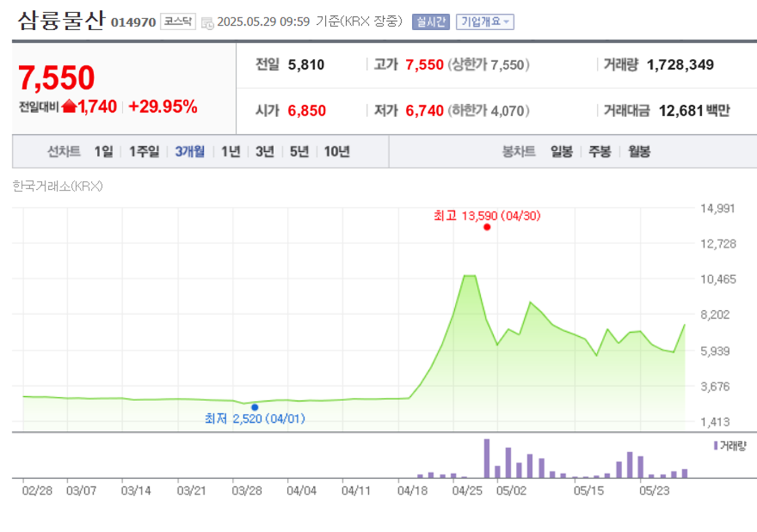
Task: Click the red 최고 13,590 marker dot
Action: [x=487, y=227]
